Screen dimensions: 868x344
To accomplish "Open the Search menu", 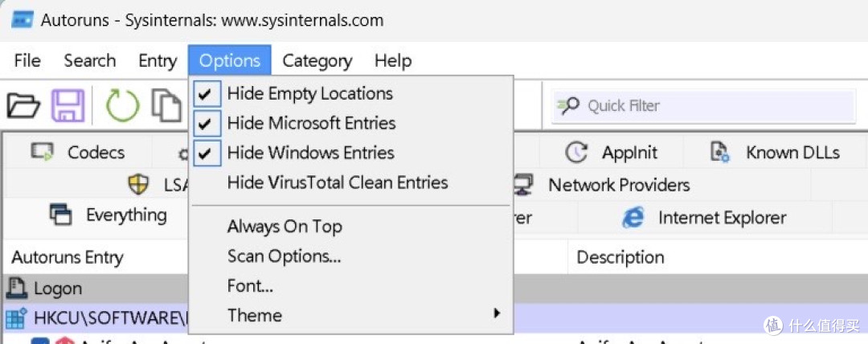I will [90, 60].
